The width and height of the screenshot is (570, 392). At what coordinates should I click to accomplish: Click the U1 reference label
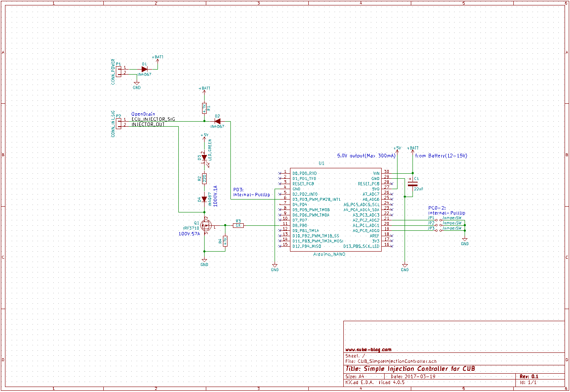point(321,163)
